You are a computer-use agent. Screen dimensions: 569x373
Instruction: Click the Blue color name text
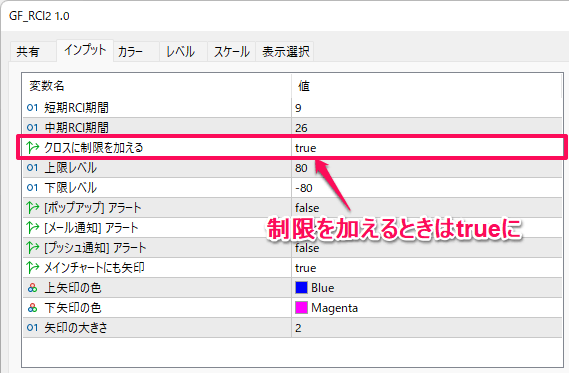point(323,288)
